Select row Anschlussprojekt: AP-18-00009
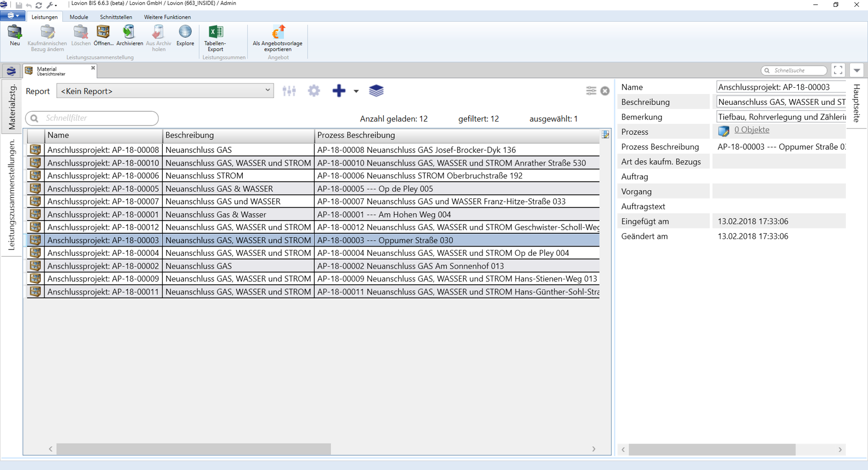Viewport: 868px width, 470px height. 313,278
